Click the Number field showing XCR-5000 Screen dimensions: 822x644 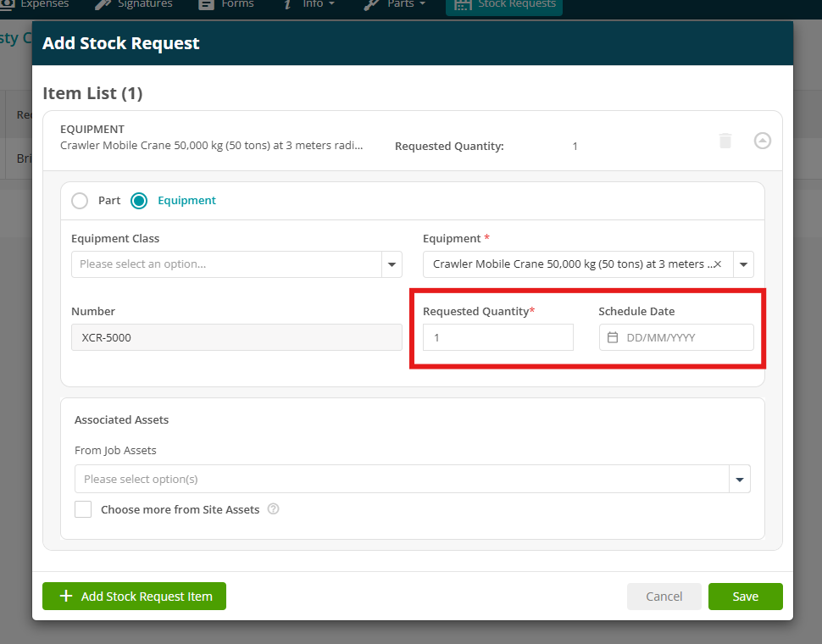(236, 337)
